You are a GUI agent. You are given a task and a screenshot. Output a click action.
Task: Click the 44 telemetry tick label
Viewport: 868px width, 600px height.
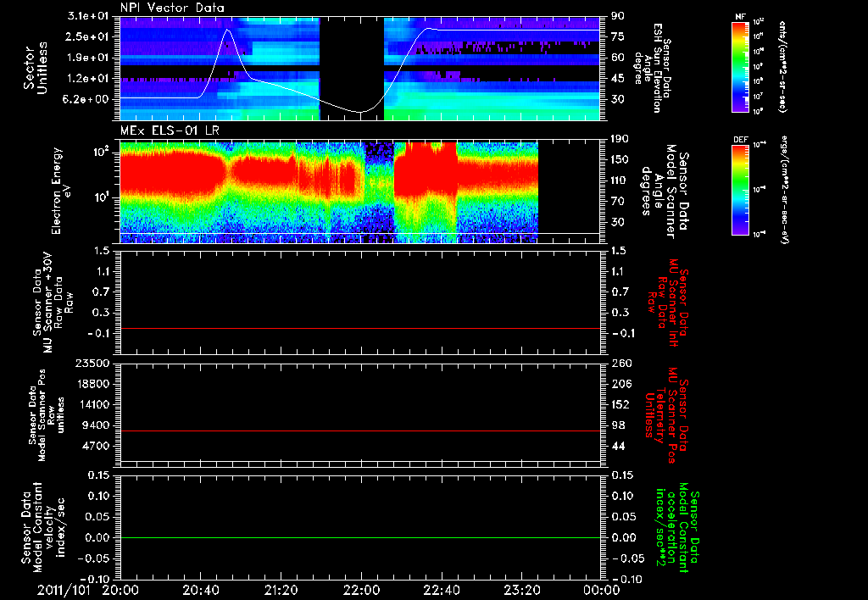[620, 446]
